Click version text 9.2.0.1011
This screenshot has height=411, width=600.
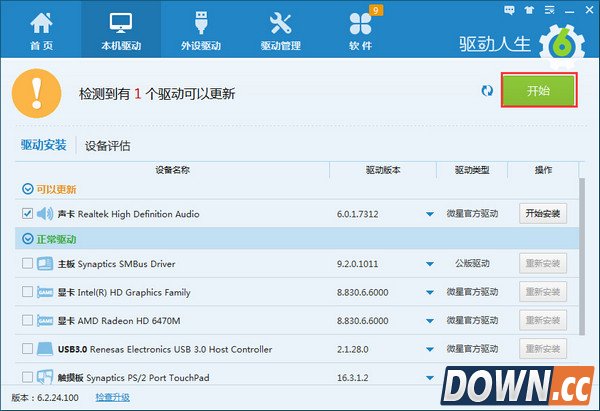click(357, 264)
